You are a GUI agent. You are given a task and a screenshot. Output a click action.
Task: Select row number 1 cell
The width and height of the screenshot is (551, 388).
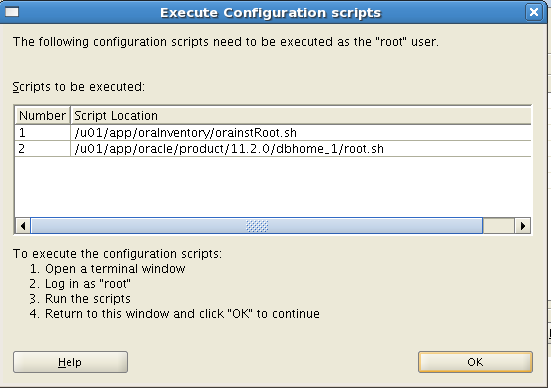point(43,132)
